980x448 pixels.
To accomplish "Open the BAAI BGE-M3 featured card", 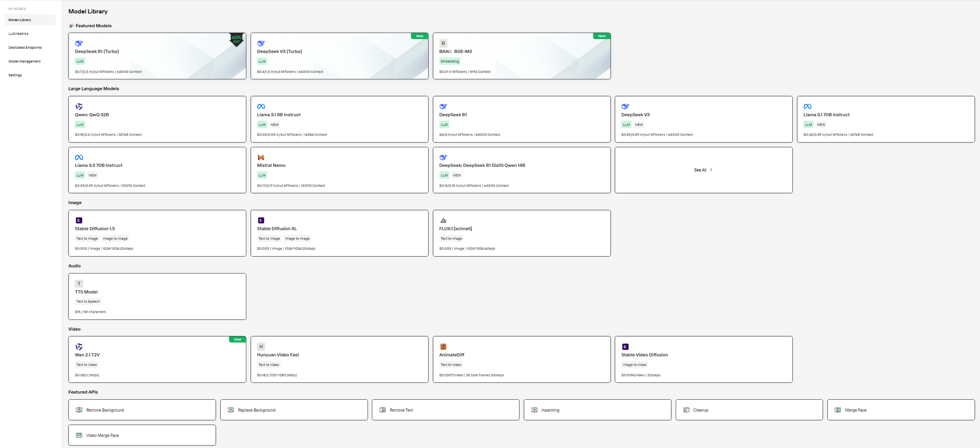I will click(521, 56).
